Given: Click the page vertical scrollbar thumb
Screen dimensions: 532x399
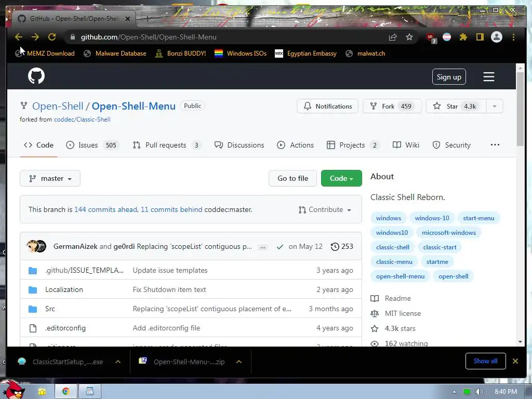Looking at the screenshot, I should (x=520, y=109).
